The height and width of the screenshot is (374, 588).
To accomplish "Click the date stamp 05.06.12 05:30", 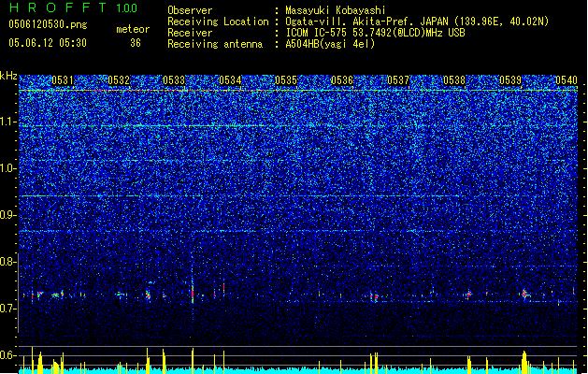I will pos(48,43).
